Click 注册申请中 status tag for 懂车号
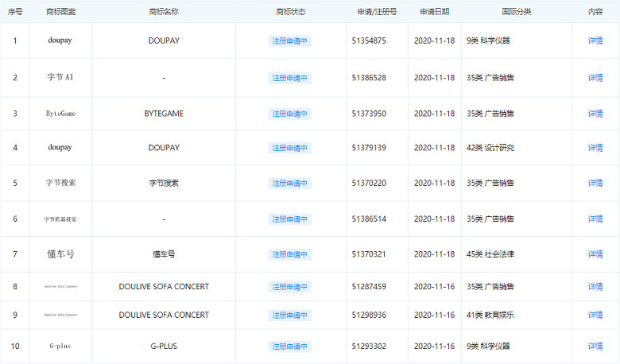 pyautogui.click(x=290, y=254)
